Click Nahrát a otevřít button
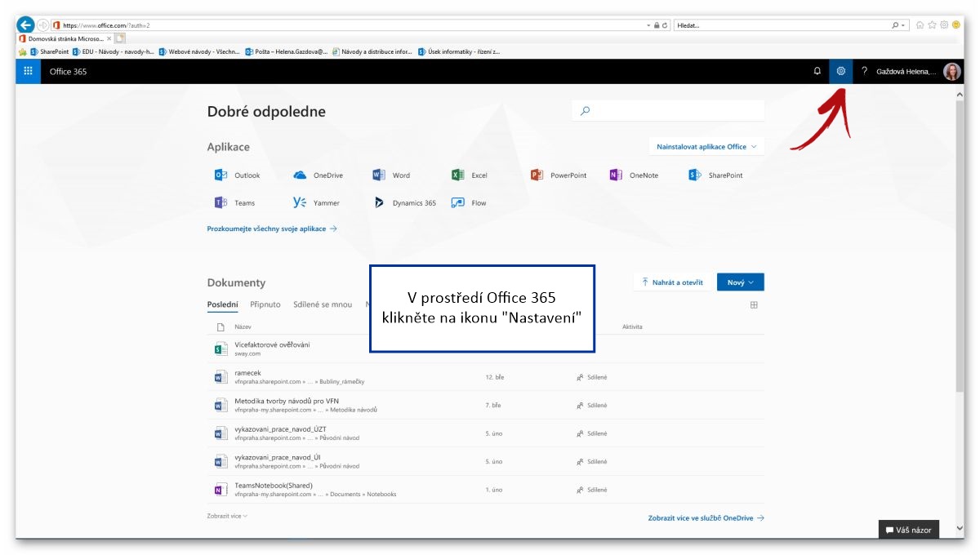980x555 pixels. 671,282
